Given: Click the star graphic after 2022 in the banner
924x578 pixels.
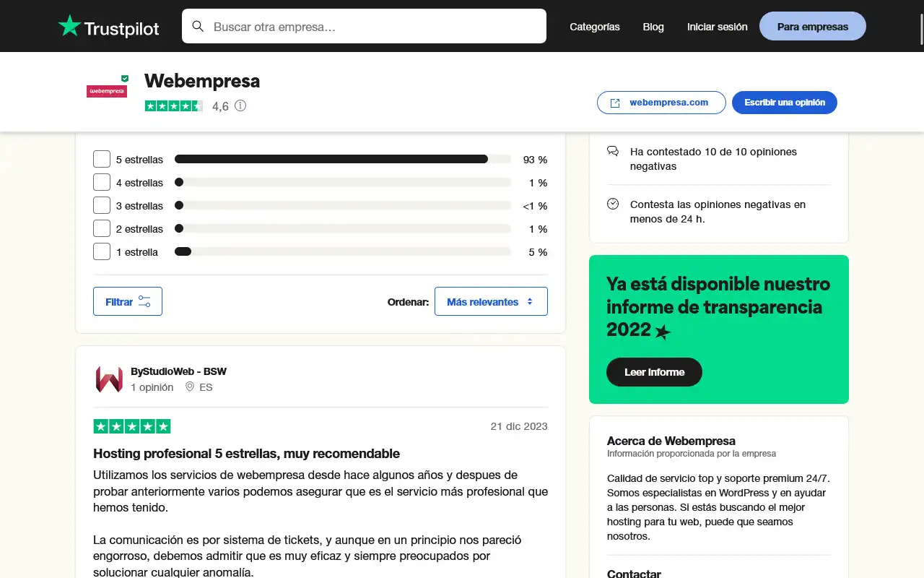Looking at the screenshot, I should click(x=663, y=332).
